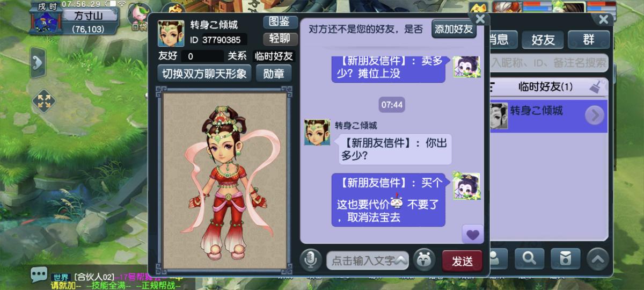644x290 pixels.
Task: Tap the fullscreen arrows icon on left
Action: [45, 102]
